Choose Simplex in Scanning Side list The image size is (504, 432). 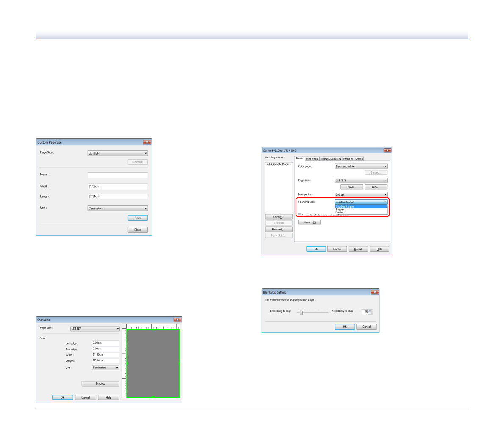click(340, 210)
